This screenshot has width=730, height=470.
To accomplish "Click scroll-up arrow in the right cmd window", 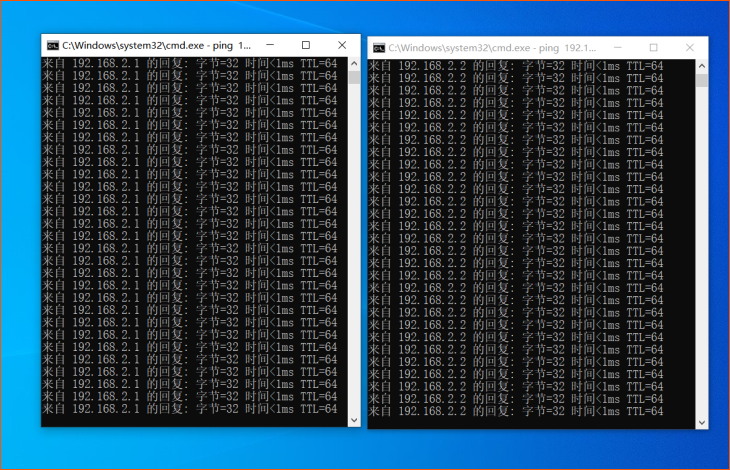I will coord(702,65).
